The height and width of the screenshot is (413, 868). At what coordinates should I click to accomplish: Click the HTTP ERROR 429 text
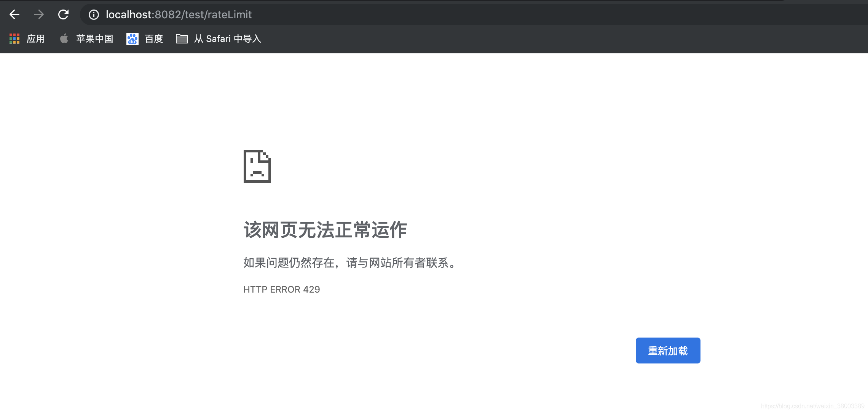point(281,290)
